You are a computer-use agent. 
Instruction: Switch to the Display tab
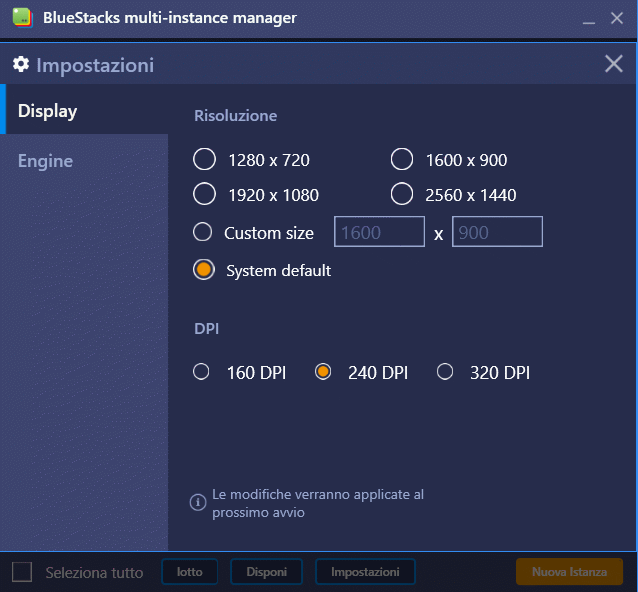click(84, 109)
